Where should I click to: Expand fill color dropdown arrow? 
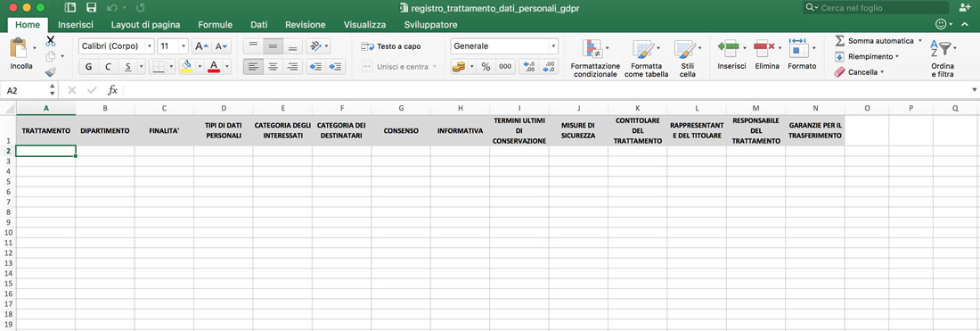[x=199, y=66]
